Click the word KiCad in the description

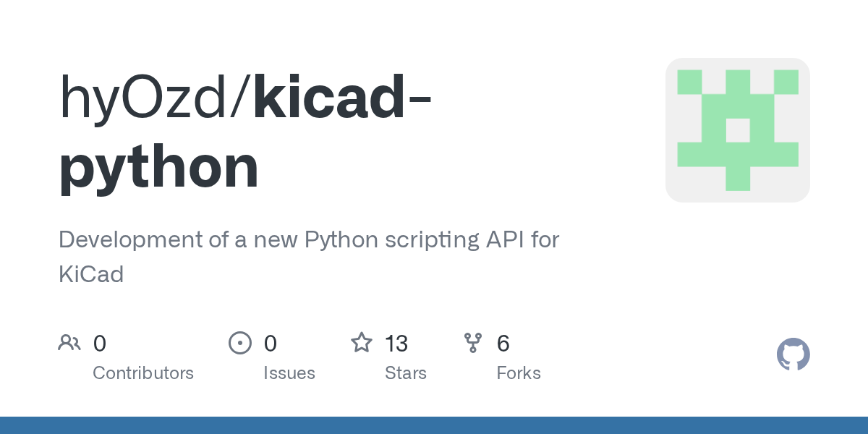tap(91, 275)
